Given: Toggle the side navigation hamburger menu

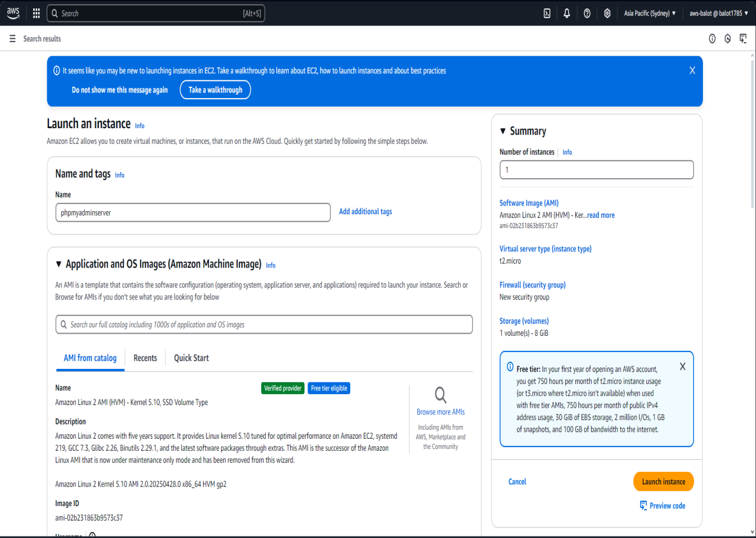Looking at the screenshot, I should point(13,38).
